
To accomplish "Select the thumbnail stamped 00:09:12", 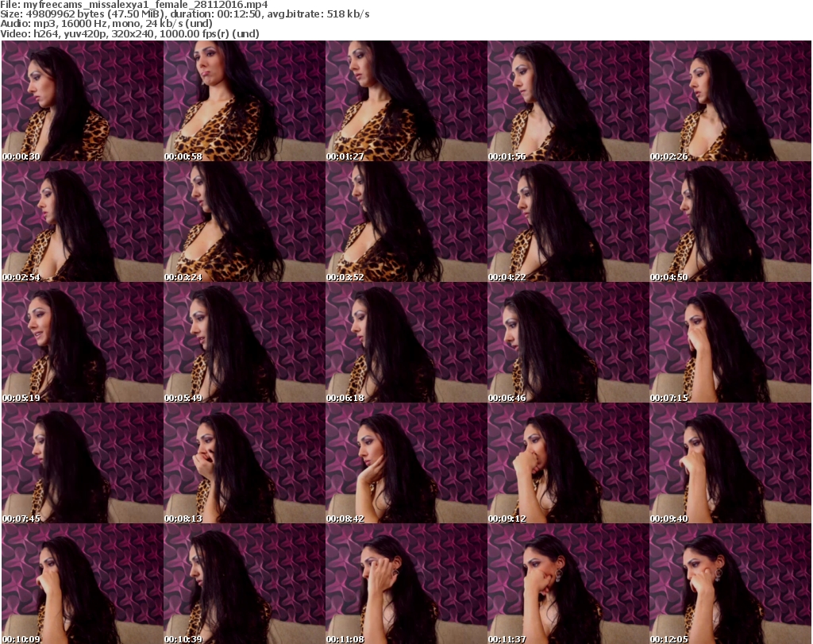I will pos(568,463).
